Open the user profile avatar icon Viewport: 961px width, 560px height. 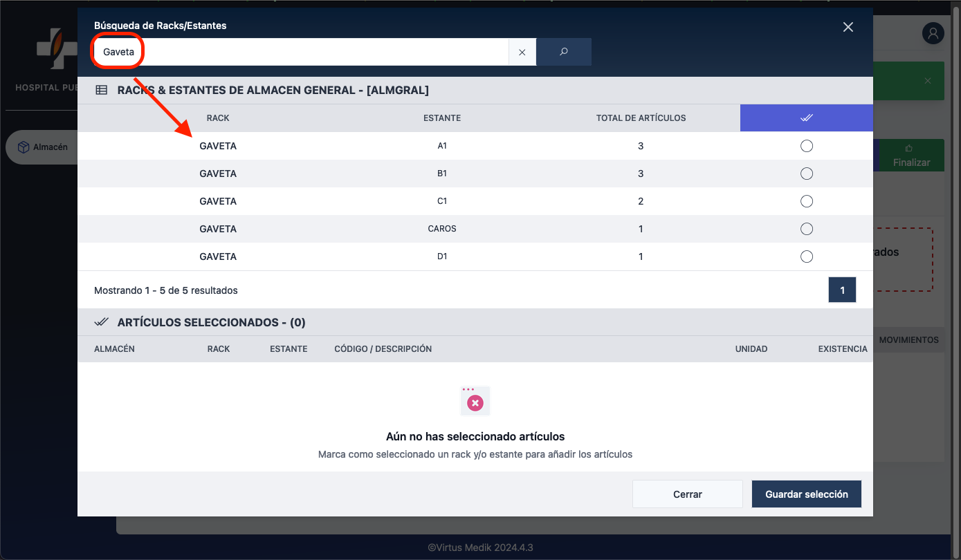(933, 33)
